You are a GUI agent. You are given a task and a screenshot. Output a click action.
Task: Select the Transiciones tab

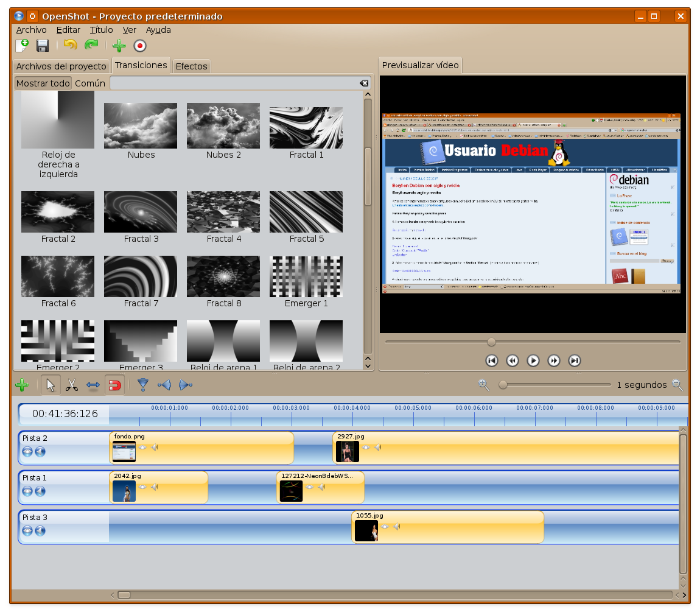point(141,65)
